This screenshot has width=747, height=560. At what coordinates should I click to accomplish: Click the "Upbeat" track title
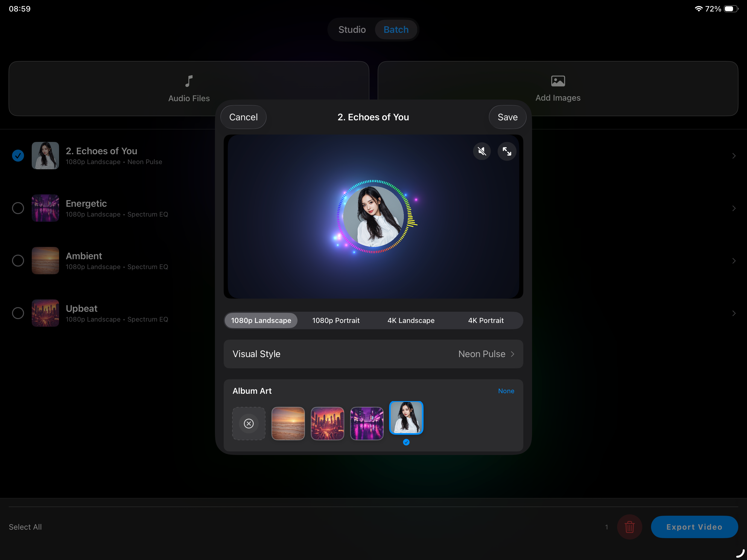tap(81, 308)
